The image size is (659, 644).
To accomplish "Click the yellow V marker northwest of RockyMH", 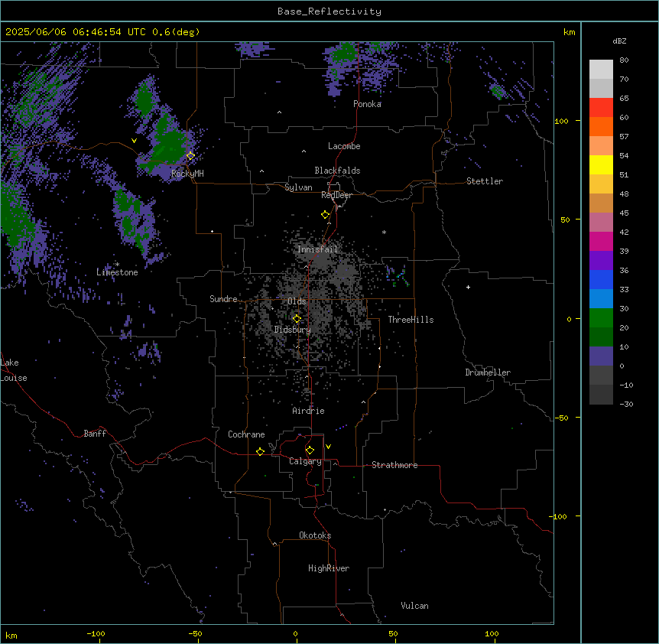I will 134,141.
